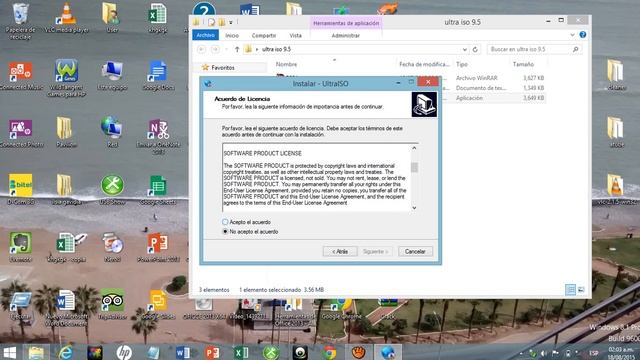Select Favoritos in the navigation pane
This screenshot has height=360, width=640.
pos(223,68)
